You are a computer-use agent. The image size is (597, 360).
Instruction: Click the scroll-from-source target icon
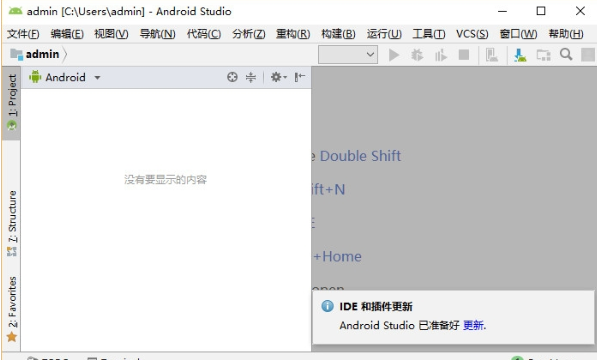[x=232, y=77]
